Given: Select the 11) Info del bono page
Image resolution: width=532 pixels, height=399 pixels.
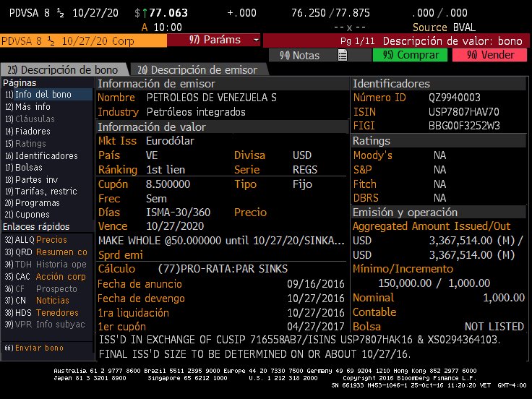Looking at the screenshot, I should tap(47, 94).
